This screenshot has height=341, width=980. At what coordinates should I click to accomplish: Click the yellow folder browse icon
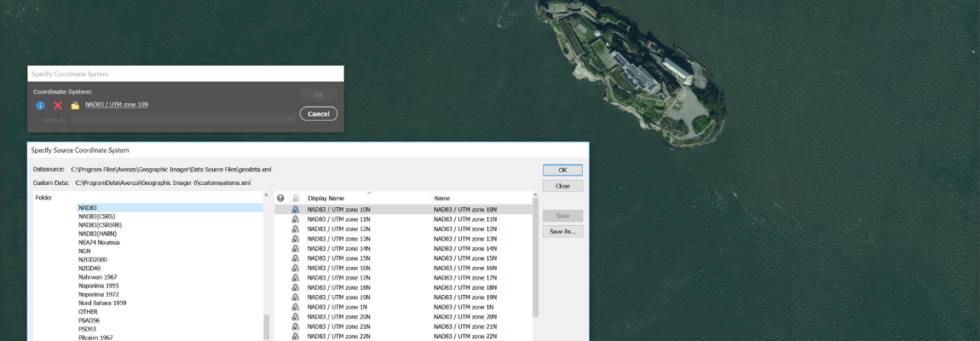tap(75, 105)
